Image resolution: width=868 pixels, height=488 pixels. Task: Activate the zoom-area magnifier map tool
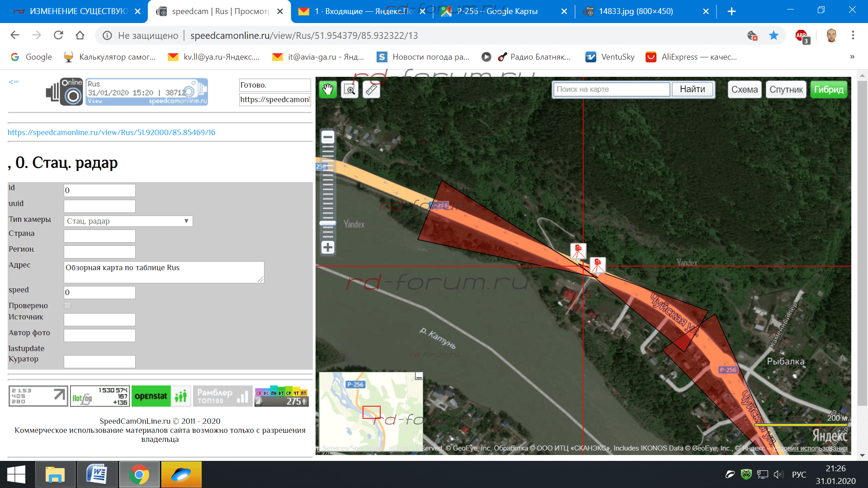[x=350, y=89]
